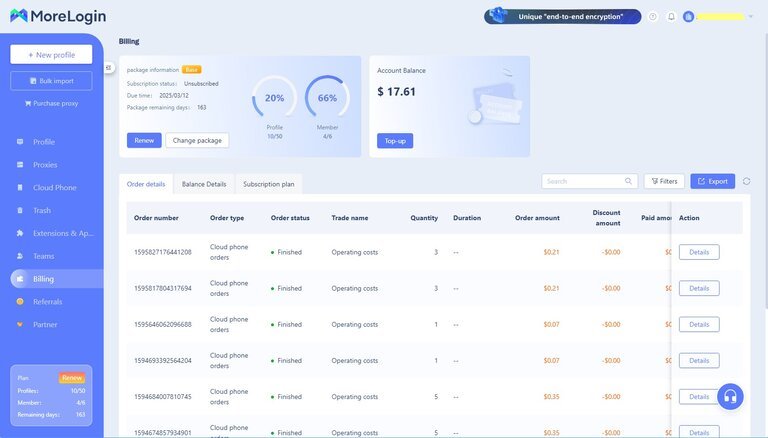Click the Export button

pyautogui.click(x=712, y=181)
